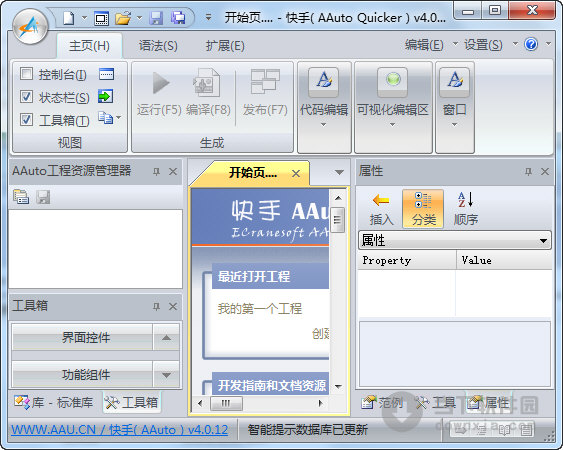Open the document tab list dropdown arrow

click(339, 172)
